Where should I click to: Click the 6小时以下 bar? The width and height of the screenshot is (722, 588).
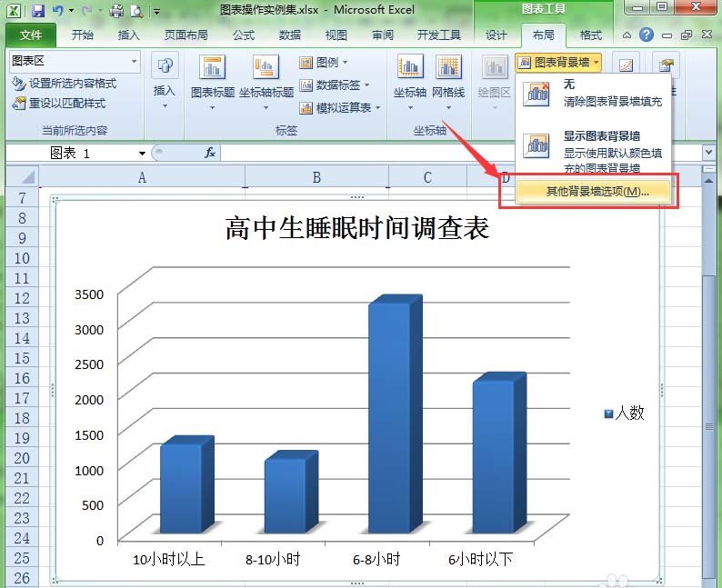point(499,453)
